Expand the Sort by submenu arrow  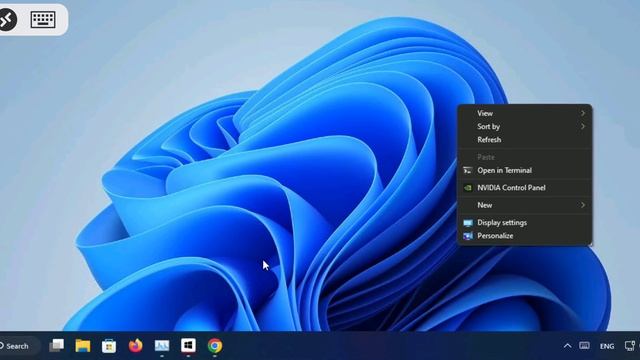click(583, 127)
